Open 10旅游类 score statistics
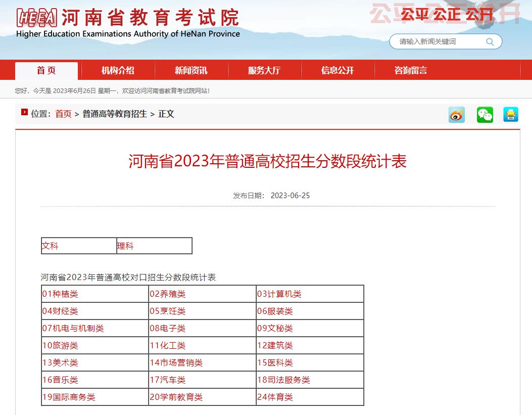The width and height of the screenshot is (532, 415). (60, 345)
